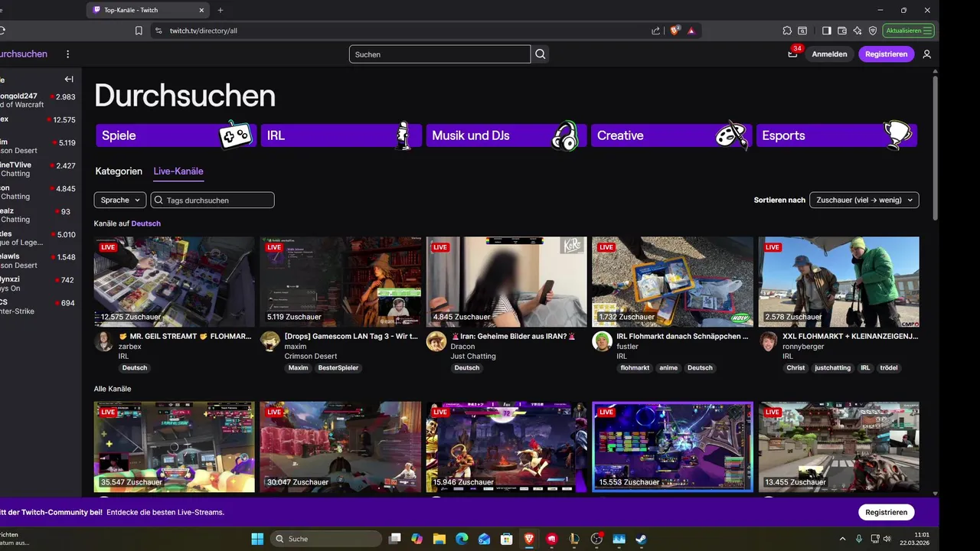The width and height of the screenshot is (980, 551).
Task: Open Leo AI sparkle icon
Action: 857,31
